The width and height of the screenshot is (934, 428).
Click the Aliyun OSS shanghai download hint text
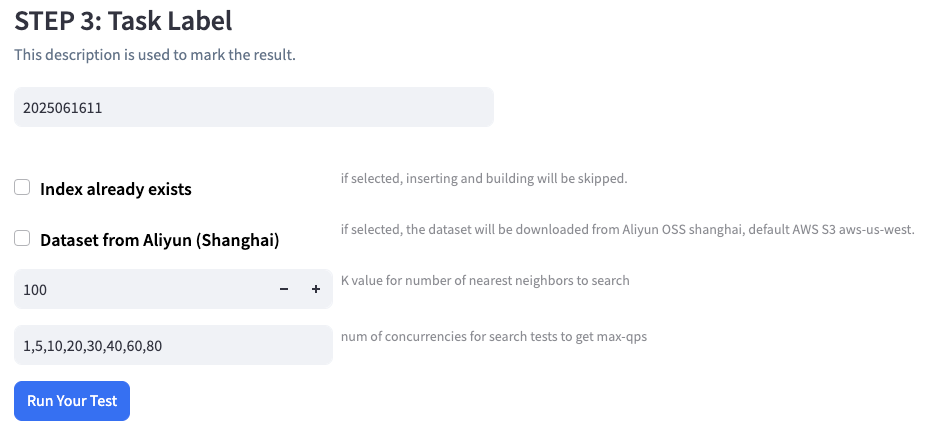(627, 230)
